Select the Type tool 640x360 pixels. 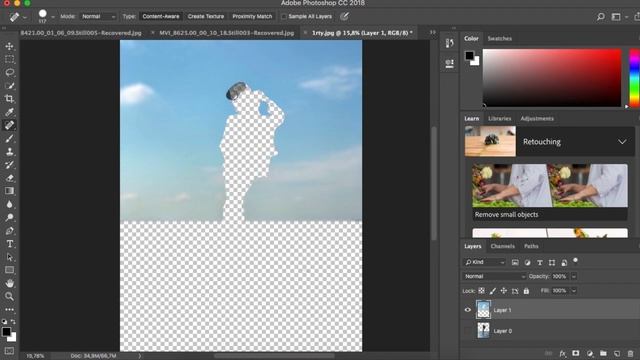[x=9, y=244]
